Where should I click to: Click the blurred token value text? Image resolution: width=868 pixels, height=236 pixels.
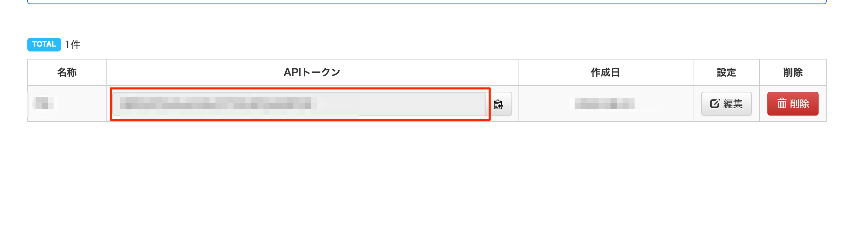click(215, 104)
